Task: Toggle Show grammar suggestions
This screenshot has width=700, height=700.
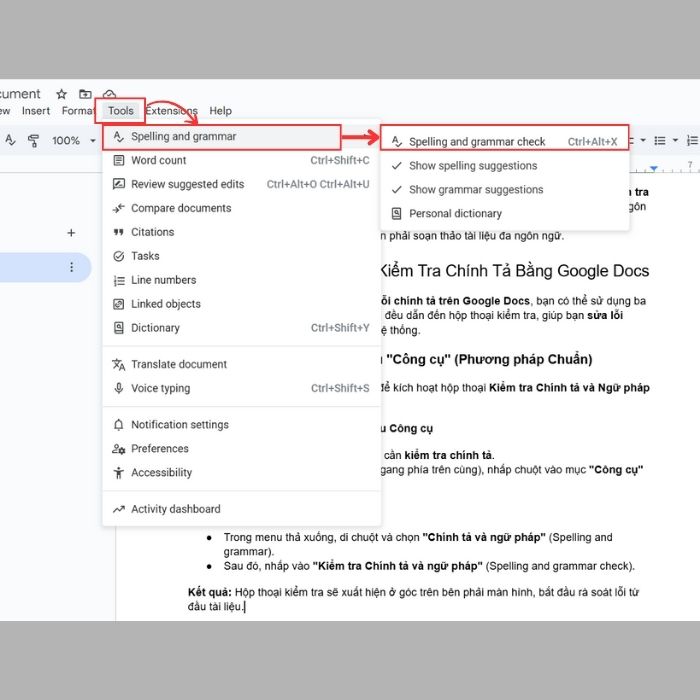Action: point(504,190)
